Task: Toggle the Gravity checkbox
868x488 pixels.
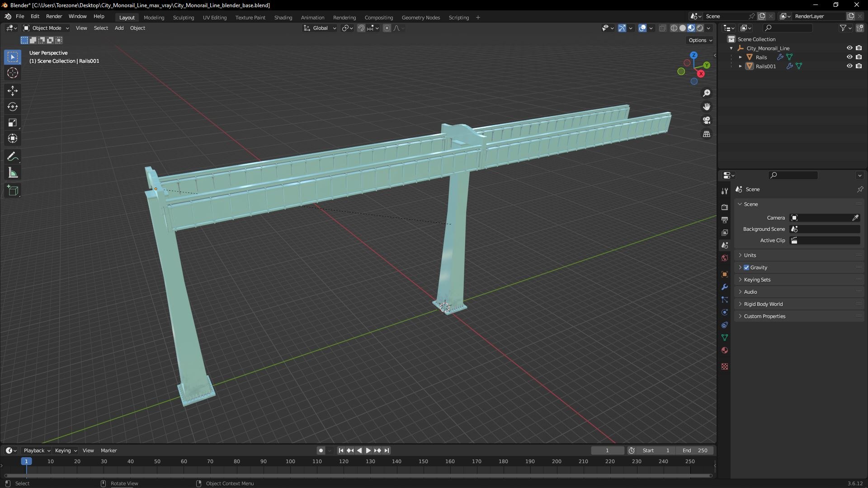Action: click(746, 267)
